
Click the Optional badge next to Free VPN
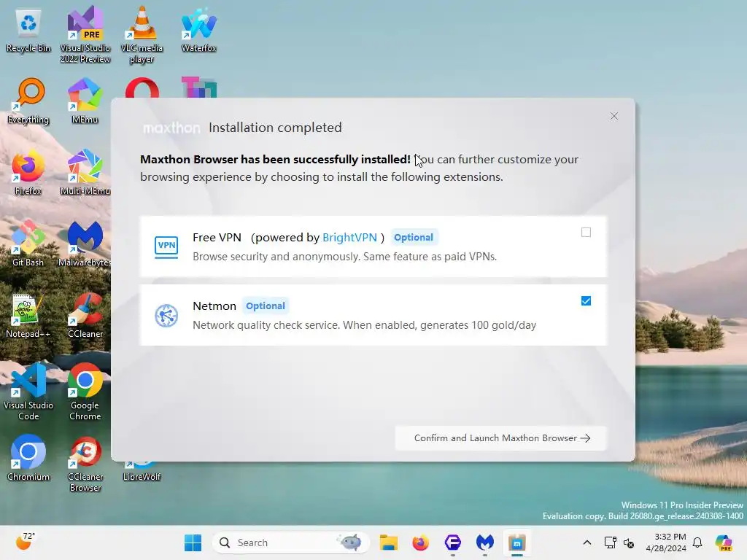click(x=414, y=237)
